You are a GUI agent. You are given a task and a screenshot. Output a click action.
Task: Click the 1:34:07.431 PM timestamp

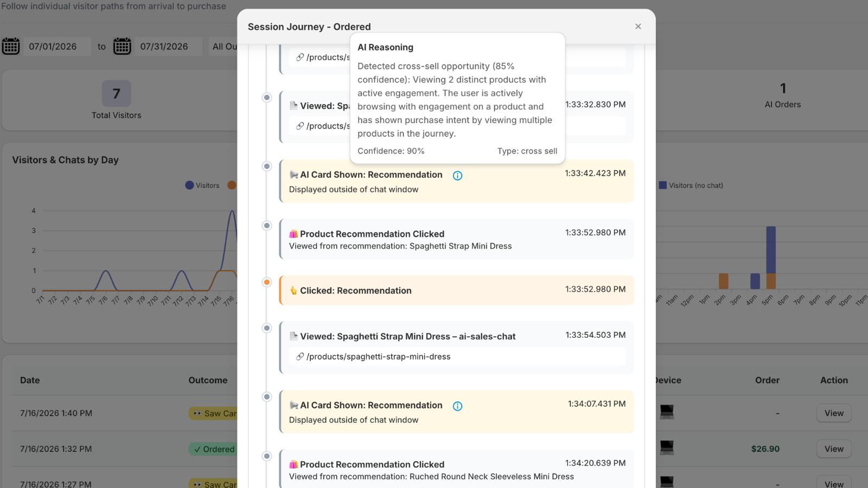(597, 403)
